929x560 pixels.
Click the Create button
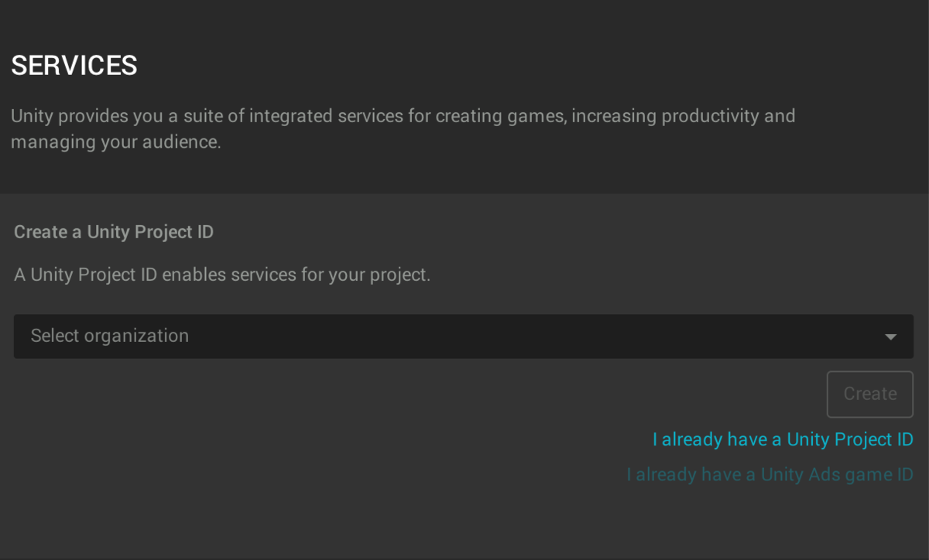point(870,394)
